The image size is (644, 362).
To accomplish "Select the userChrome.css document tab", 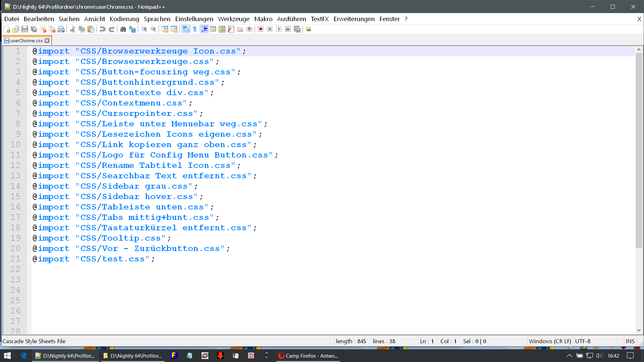I will (26, 41).
